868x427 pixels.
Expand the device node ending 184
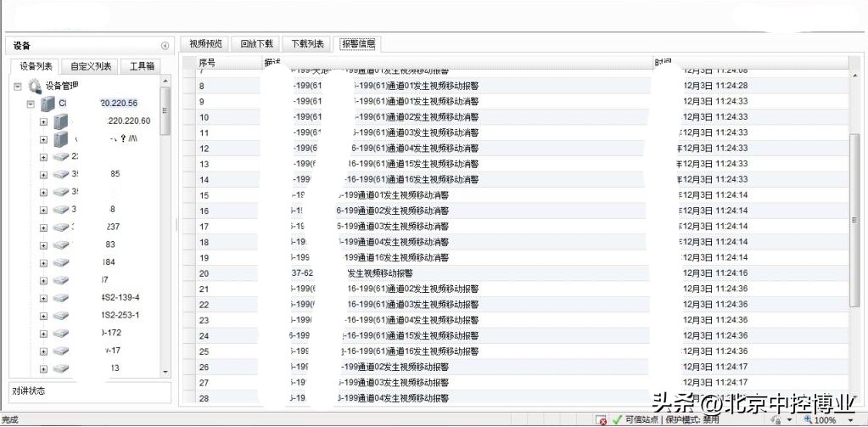click(44, 263)
